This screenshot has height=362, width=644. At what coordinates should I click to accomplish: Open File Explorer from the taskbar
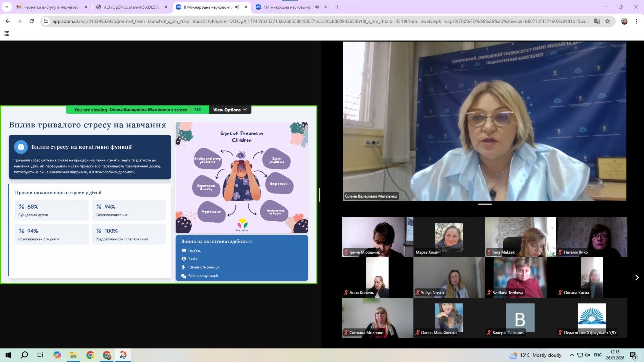[73, 355]
